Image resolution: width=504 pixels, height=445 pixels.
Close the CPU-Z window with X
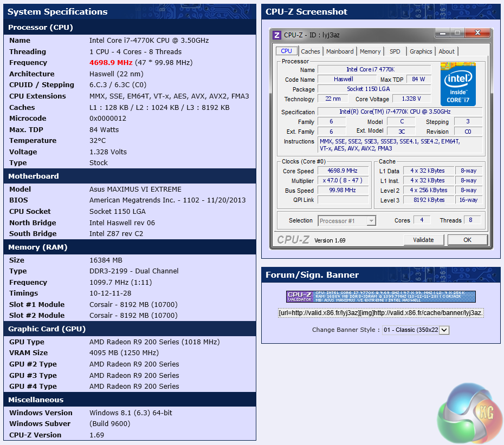[477, 34]
